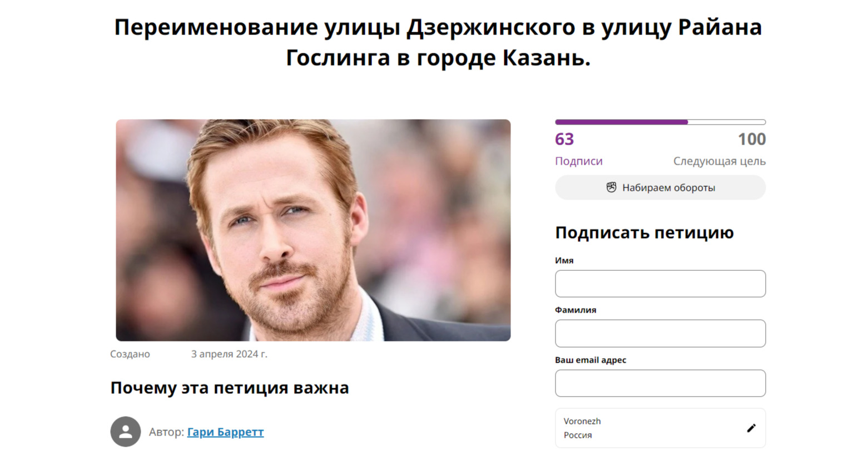The height and width of the screenshot is (455, 868).
Task: Click the author avatar icon
Action: 126,432
